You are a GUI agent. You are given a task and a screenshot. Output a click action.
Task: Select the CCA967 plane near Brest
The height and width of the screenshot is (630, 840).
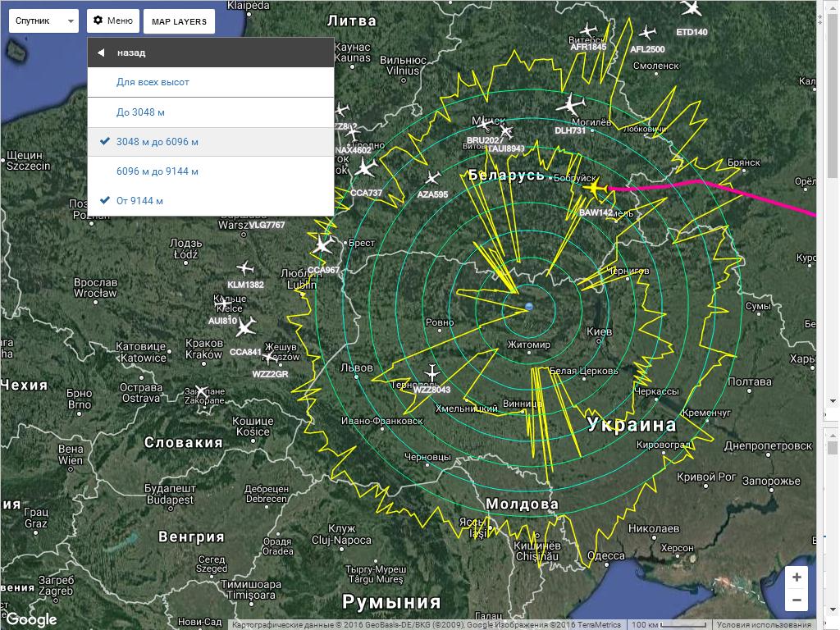coord(322,244)
